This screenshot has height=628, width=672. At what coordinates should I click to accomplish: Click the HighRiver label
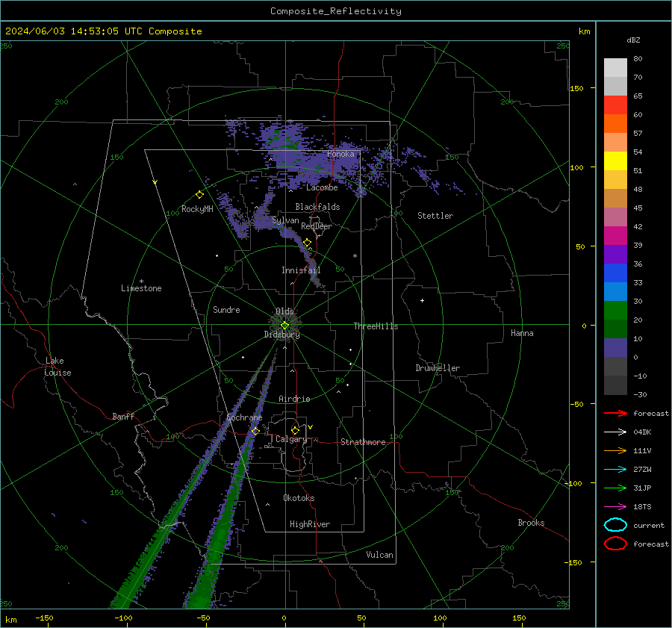coord(310,524)
